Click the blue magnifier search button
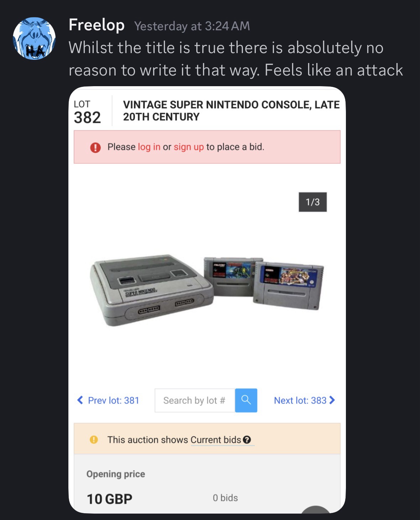 pyautogui.click(x=246, y=400)
